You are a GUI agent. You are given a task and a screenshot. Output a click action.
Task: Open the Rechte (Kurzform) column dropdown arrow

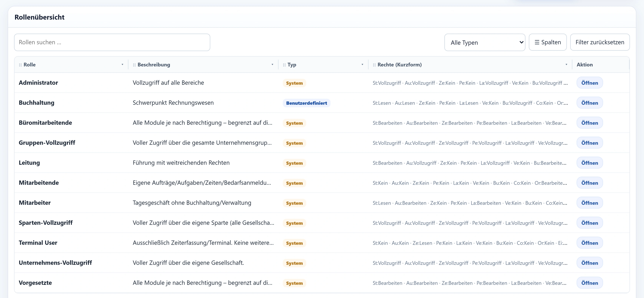[566, 65]
